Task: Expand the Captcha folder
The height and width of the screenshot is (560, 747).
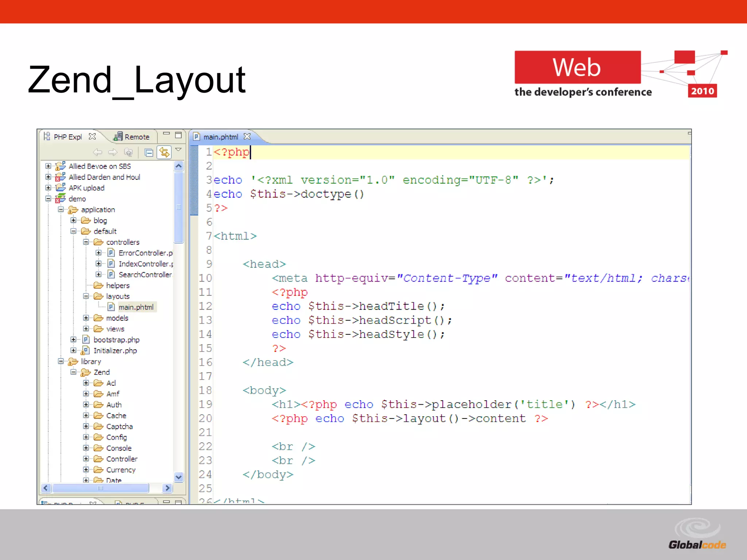Action: 86,426
